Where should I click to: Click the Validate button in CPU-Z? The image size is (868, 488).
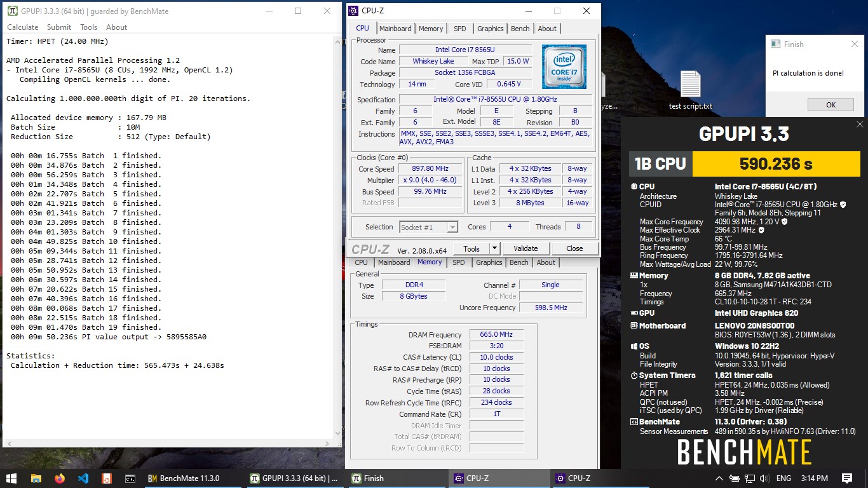(x=526, y=248)
